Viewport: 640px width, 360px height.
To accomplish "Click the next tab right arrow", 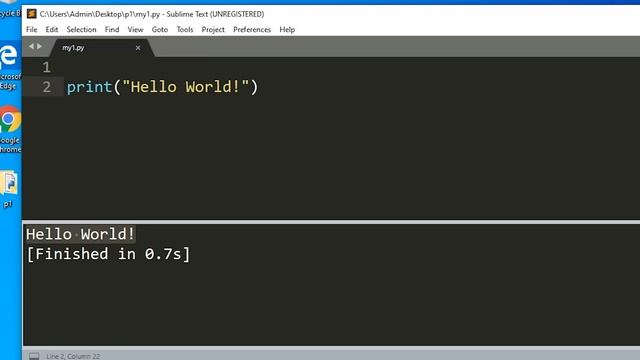I will pyautogui.click(x=40, y=47).
